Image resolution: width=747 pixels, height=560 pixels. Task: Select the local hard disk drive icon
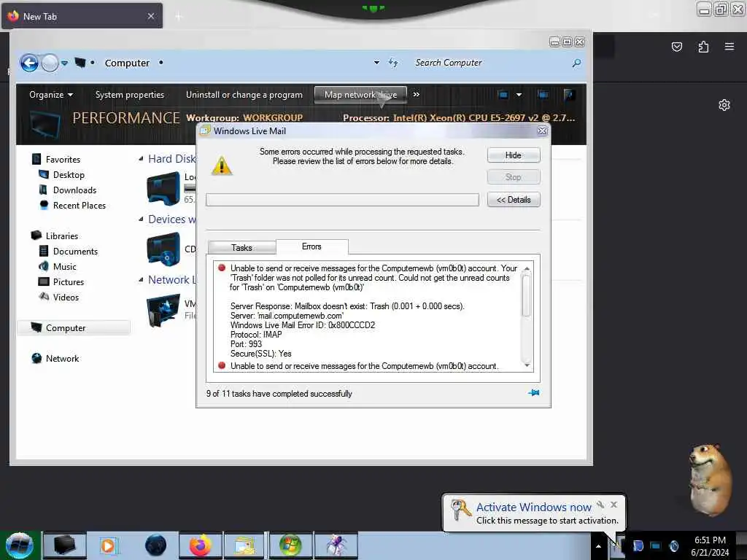163,189
